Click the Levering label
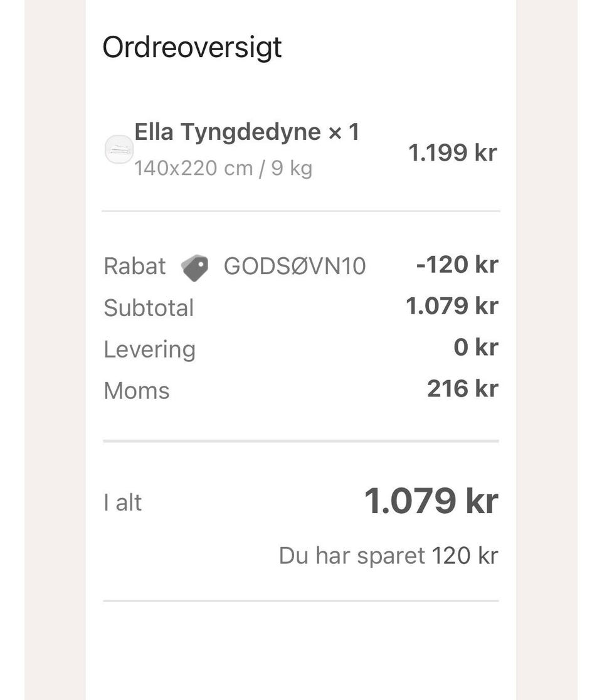The height and width of the screenshot is (700, 602). coord(149,349)
